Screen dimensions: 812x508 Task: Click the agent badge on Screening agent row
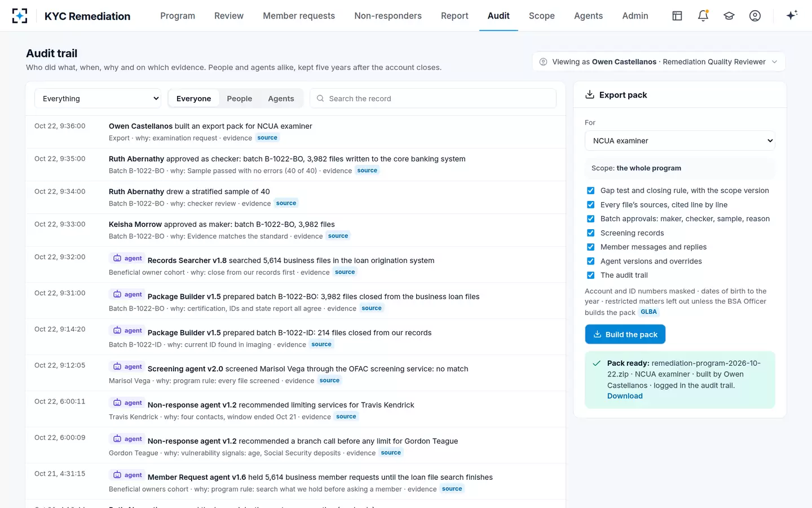click(x=127, y=366)
